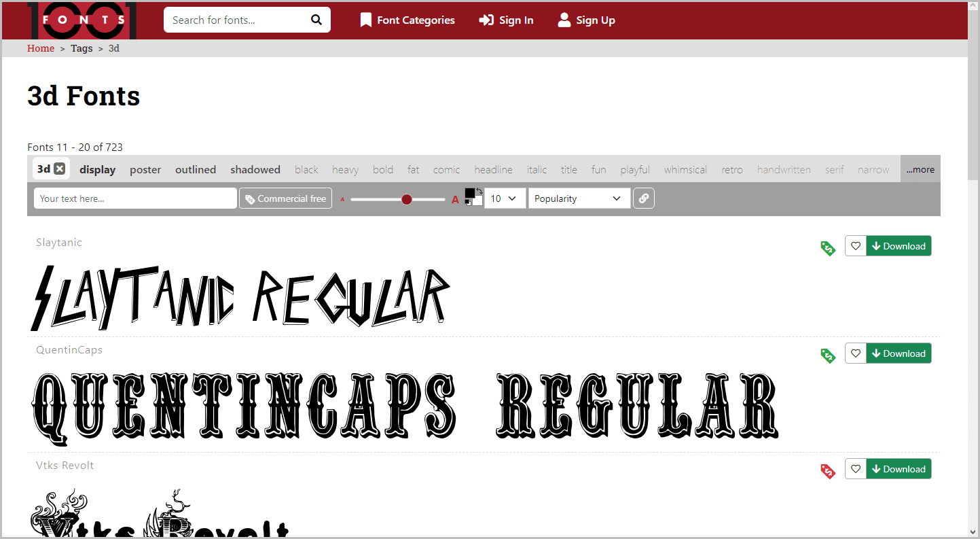The image size is (980, 539).
Task: Download the Vtks Revolt font
Action: (x=899, y=469)
